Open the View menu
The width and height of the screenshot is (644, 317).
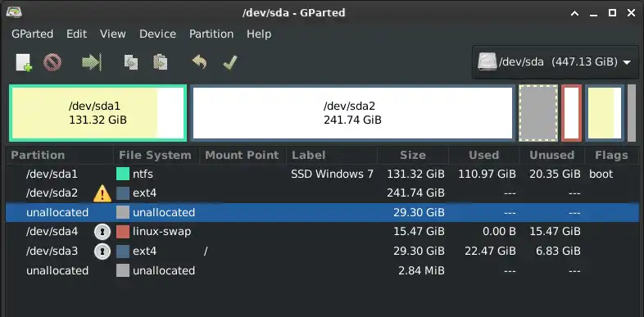112,34
